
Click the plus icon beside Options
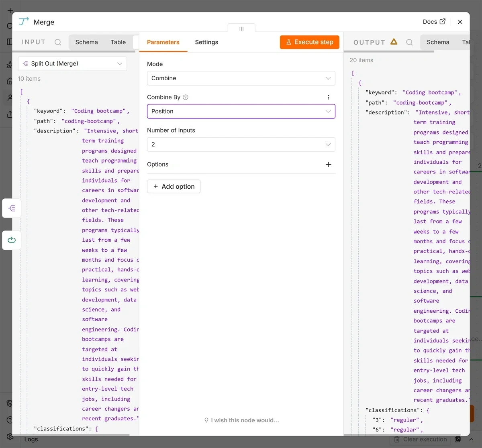coord(329,164)
